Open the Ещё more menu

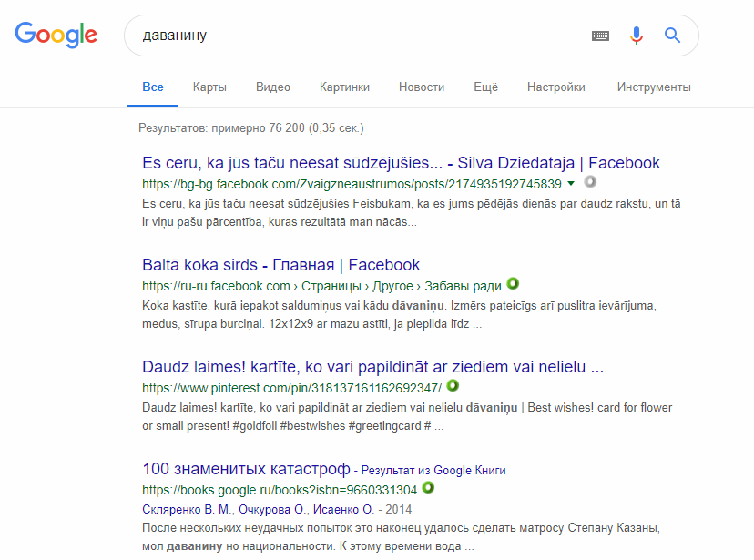[485, 87]
